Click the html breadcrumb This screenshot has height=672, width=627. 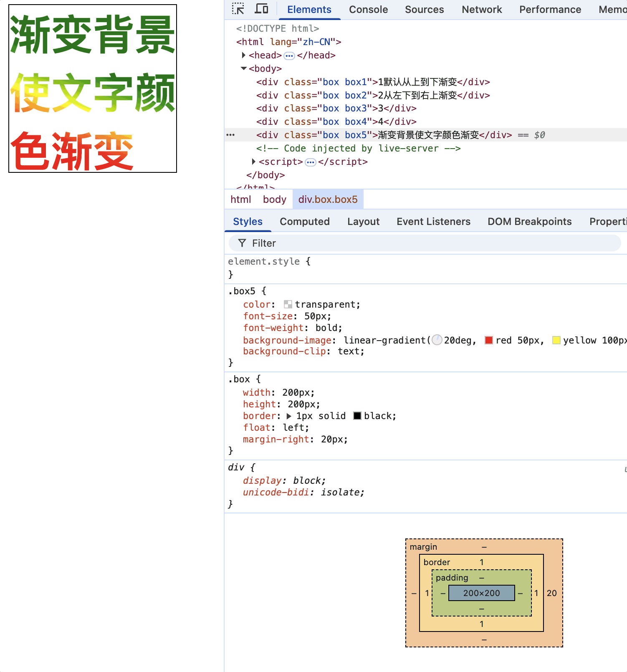(241, 200)
